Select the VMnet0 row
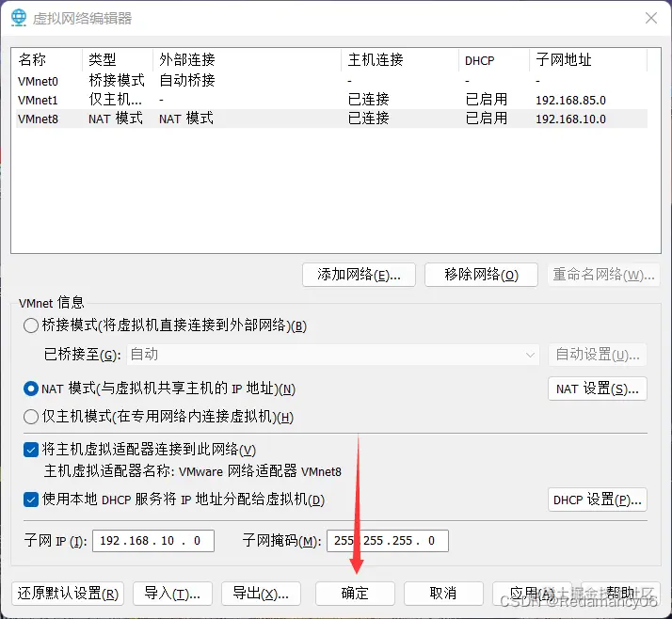 pos(331,81)
